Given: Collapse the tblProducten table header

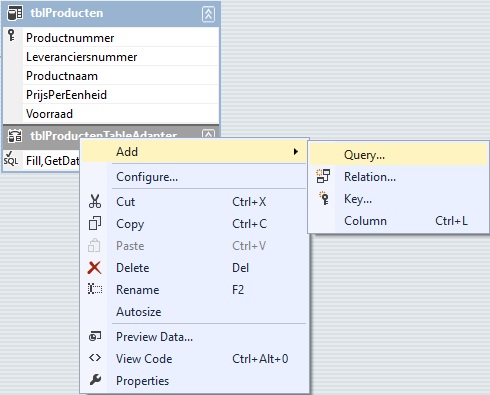Looking at the screenshot, I should coord(208,14).
